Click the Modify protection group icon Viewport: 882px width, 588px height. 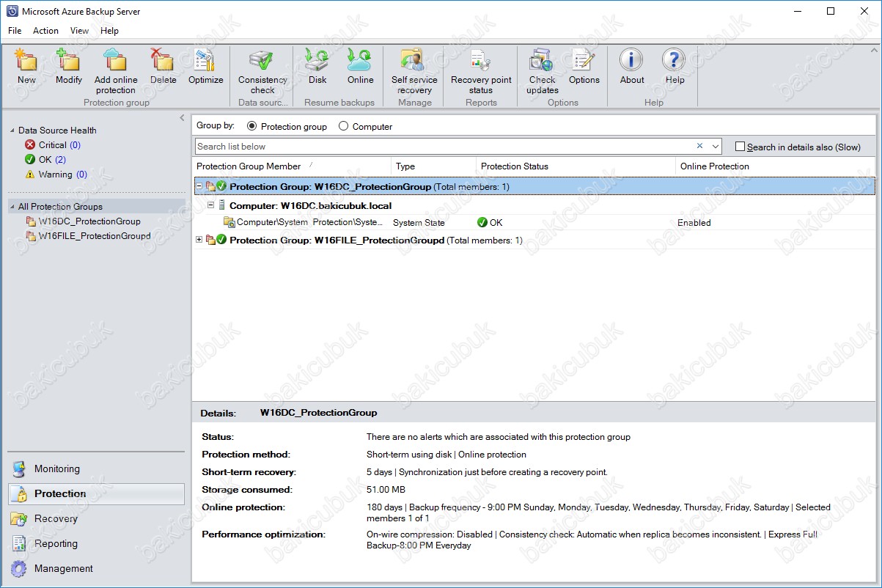click(69, 60)
